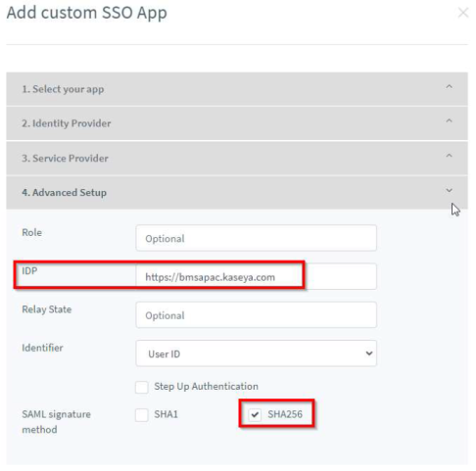
Task: Close the Add custom SSO App dialog
Action: [463, 13]
